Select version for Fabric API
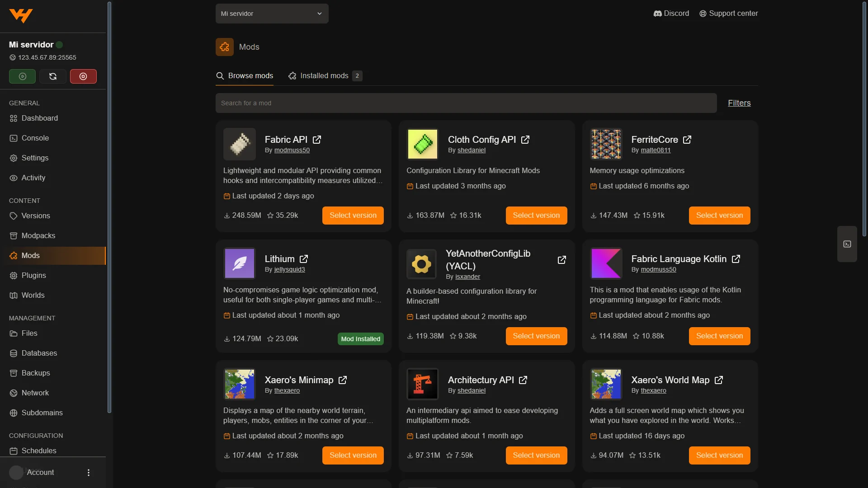This screenshot has width=868, height=488. (353, 216)
